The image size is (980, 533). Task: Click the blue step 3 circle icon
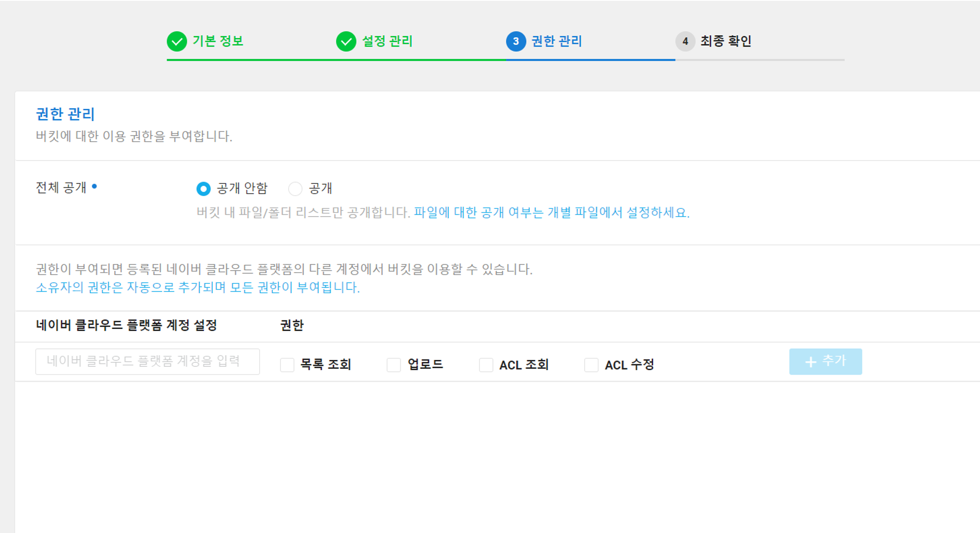(x=515, y=42)
